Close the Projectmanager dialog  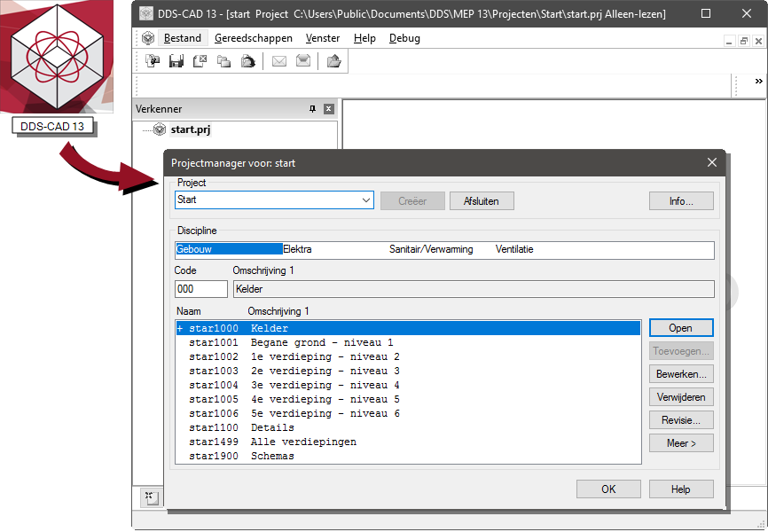point(712,162)
